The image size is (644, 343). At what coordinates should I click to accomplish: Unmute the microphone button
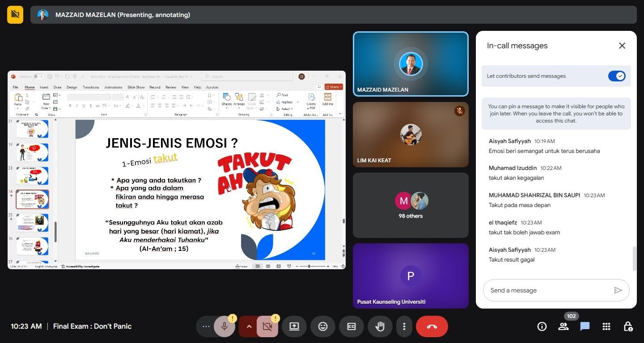coord(224,326)
